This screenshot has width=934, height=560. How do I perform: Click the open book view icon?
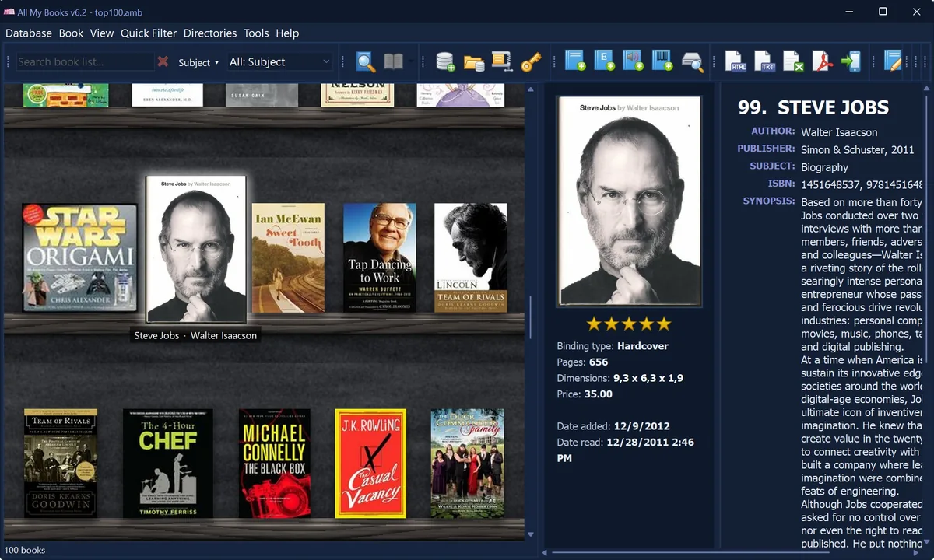click(393, 62)
